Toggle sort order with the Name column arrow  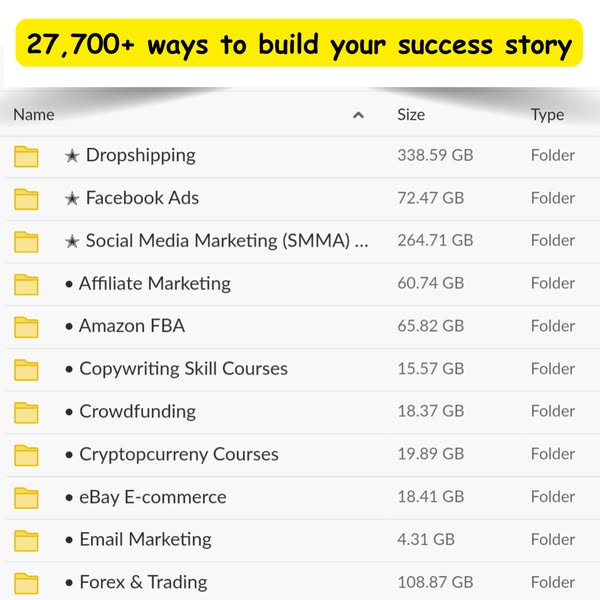point(358,115)
